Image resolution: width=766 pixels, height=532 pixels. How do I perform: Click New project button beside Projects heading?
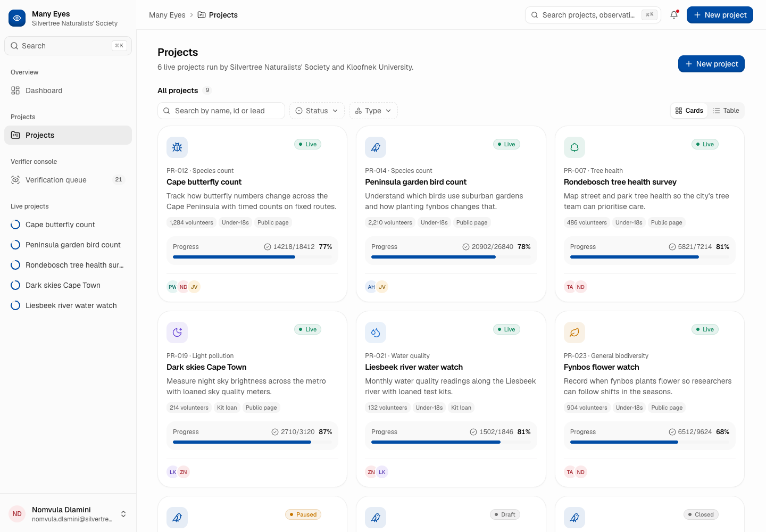(711, 64)
